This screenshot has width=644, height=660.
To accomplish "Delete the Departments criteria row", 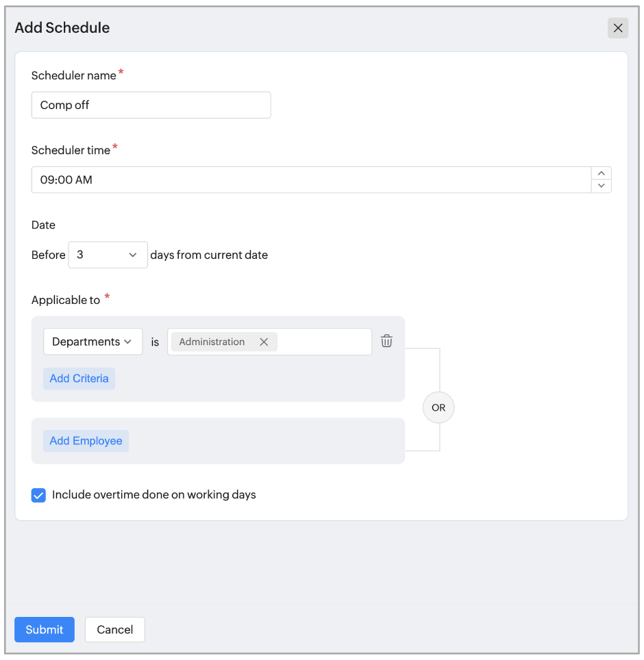I will (x=386, y=341).
